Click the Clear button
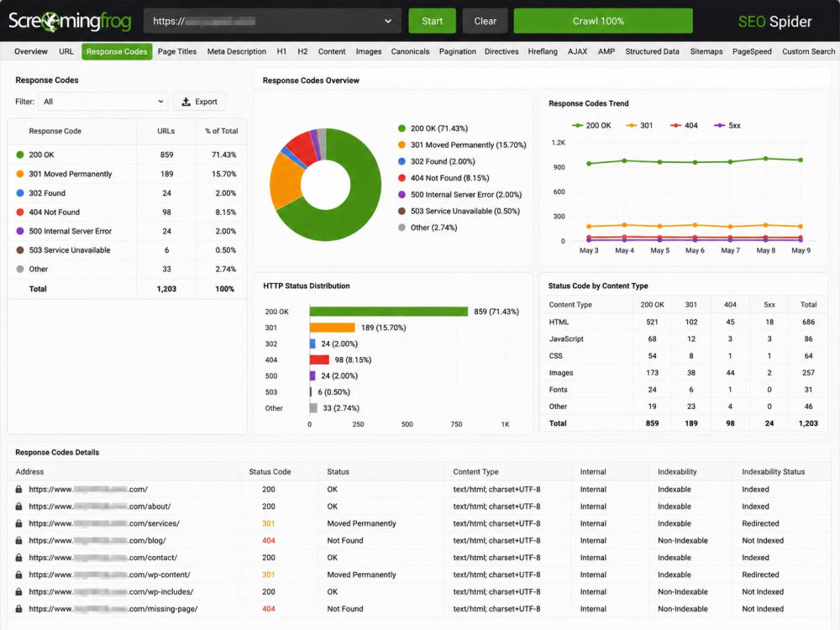Viewport: 840px width, 630px height. (486, 21)
